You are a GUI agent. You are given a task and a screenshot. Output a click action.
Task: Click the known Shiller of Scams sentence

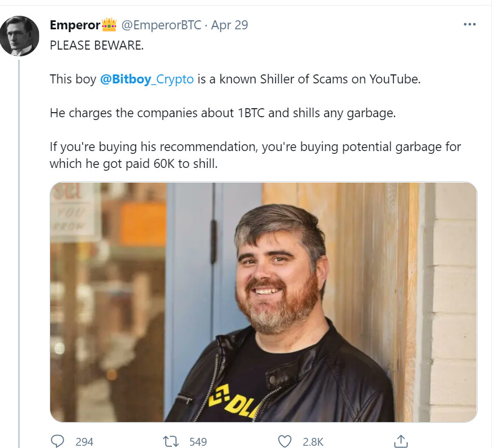(235, 79)
